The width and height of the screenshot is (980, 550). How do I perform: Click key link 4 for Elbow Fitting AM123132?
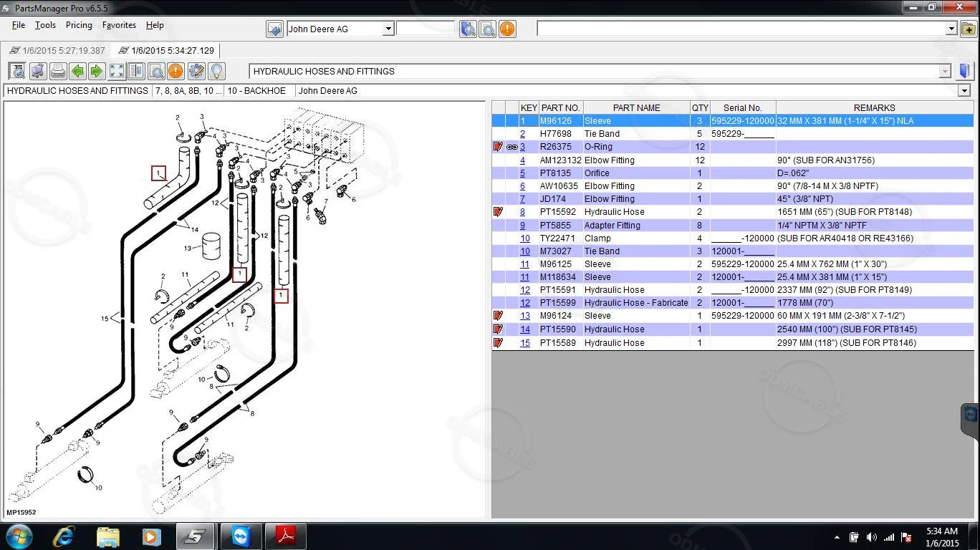[522, 160]
